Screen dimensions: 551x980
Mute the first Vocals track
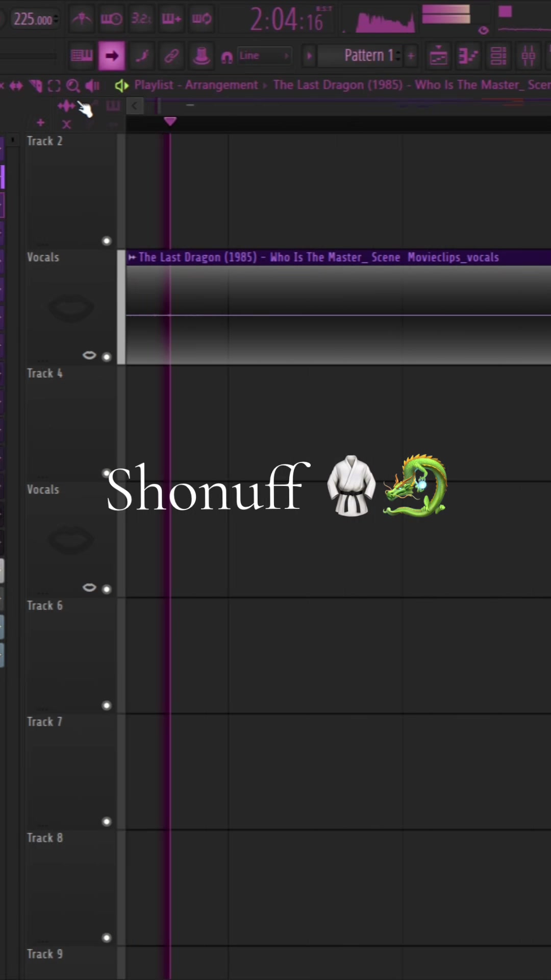coord(107,357)
